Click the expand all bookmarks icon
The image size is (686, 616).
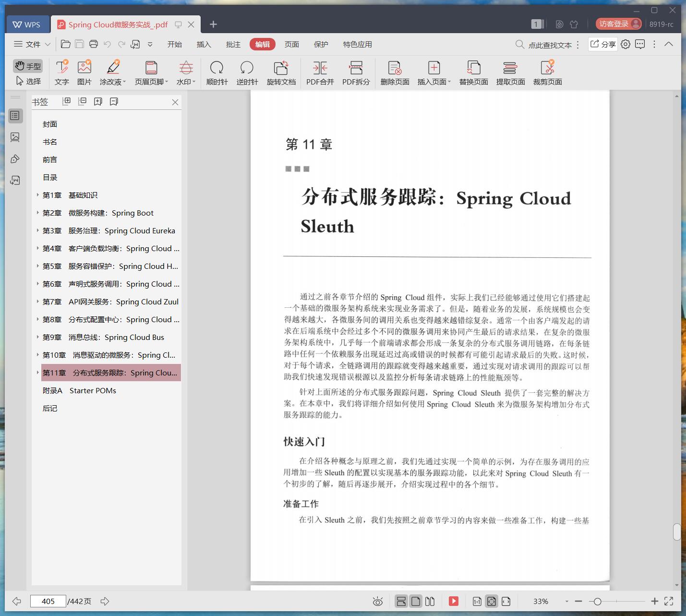67,101
